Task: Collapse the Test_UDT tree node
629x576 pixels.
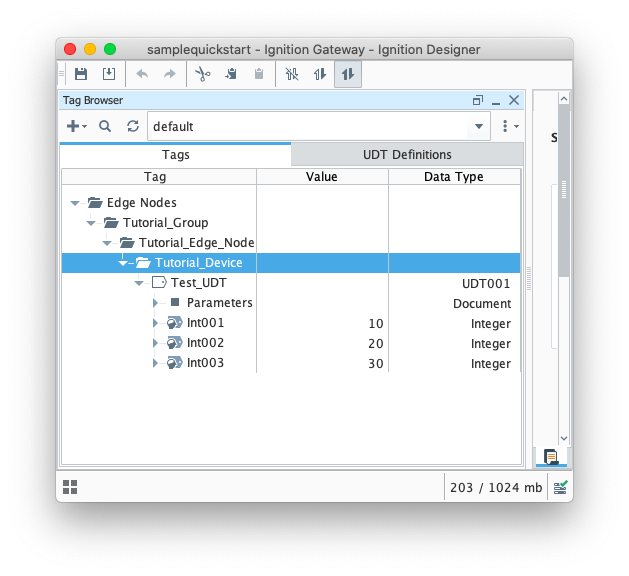Action: [x=140, y=283]
